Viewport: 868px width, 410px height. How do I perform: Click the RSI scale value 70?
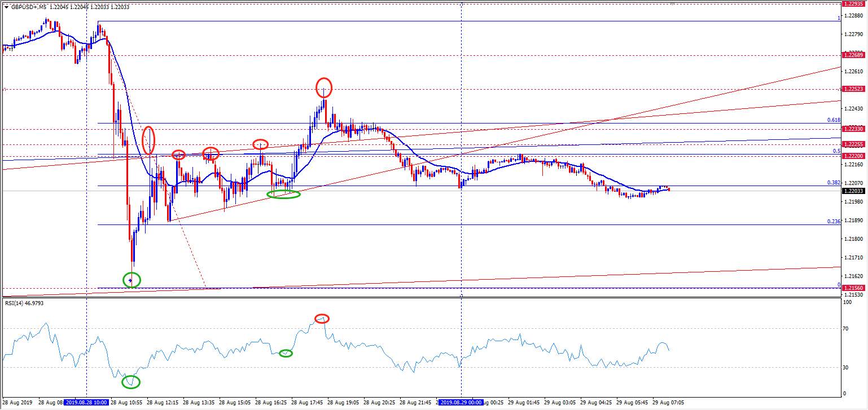[846, 328]
